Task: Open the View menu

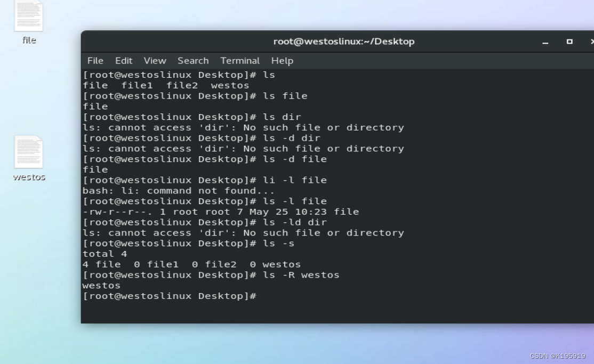Action: pyautogui.click(x=155, y=61)
